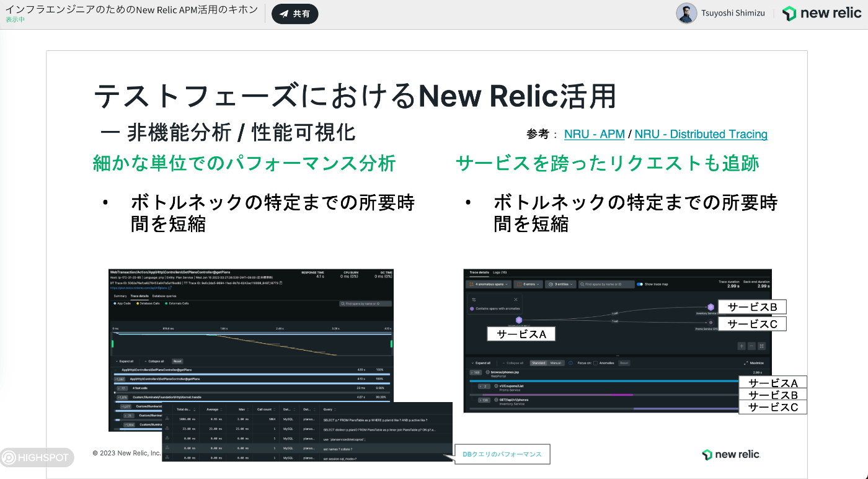
Task: Expand the 149 spans under browse/phones.jsp
Action: point(476,372)
